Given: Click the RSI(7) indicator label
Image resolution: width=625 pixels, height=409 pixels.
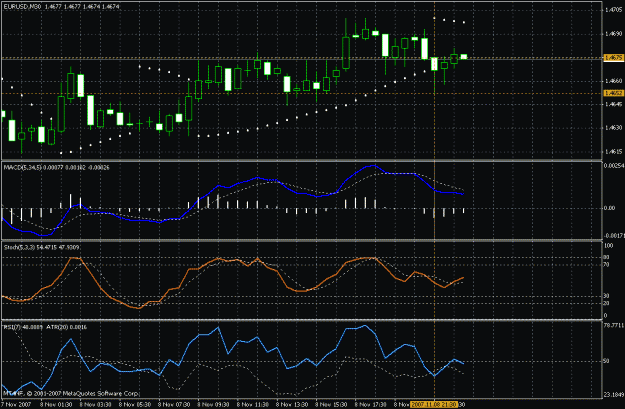Looking at the screenshot, I should [x=23, y=327].
